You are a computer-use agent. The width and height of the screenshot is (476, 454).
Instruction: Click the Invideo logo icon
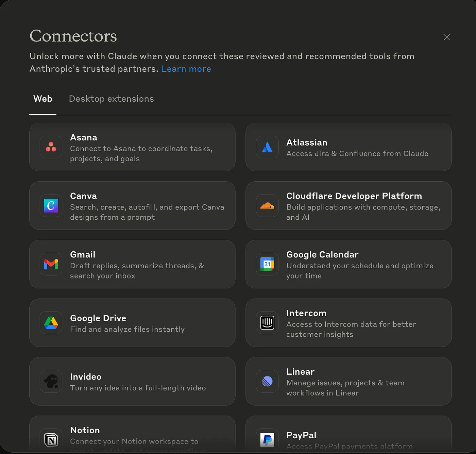(51, 381)
